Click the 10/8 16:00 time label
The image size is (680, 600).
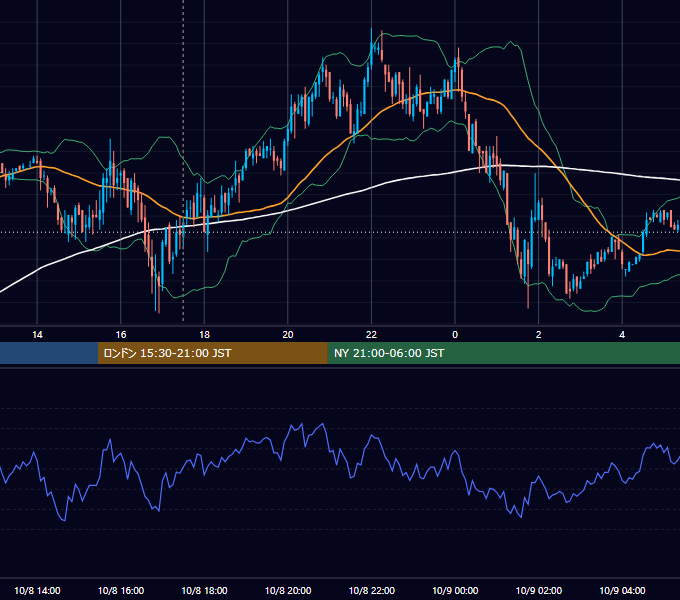point(121,590)
